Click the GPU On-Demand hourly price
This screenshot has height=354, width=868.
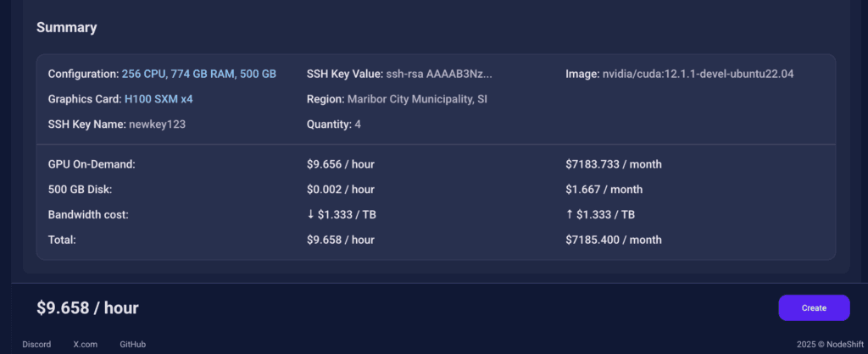pyautogui.click(x=340, y=164)
